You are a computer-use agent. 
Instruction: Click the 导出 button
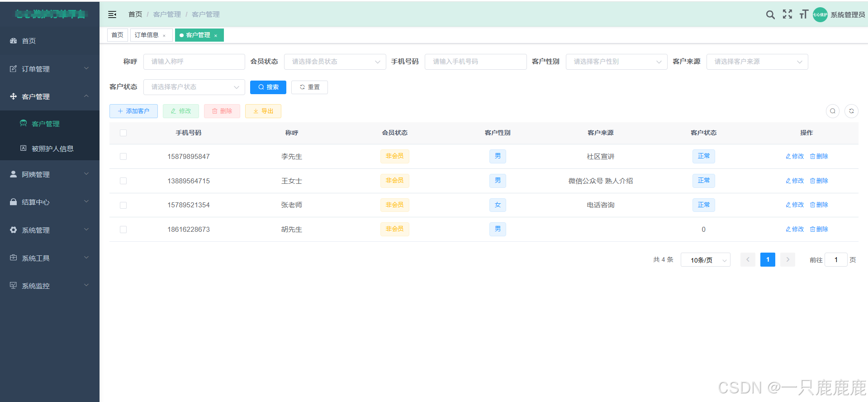pos(263,111)
